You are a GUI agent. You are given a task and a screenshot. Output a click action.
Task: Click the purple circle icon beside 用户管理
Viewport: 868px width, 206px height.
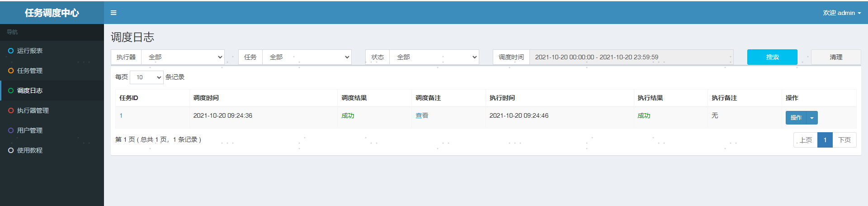(x=11, y=130)
